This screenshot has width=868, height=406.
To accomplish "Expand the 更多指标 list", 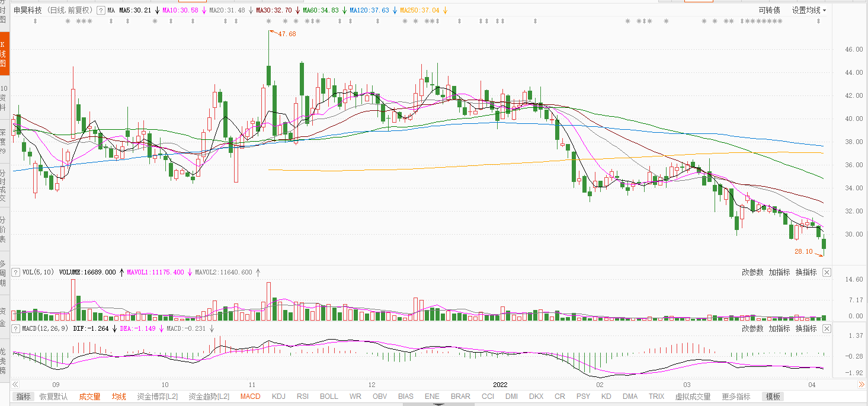I will (736, 397).
